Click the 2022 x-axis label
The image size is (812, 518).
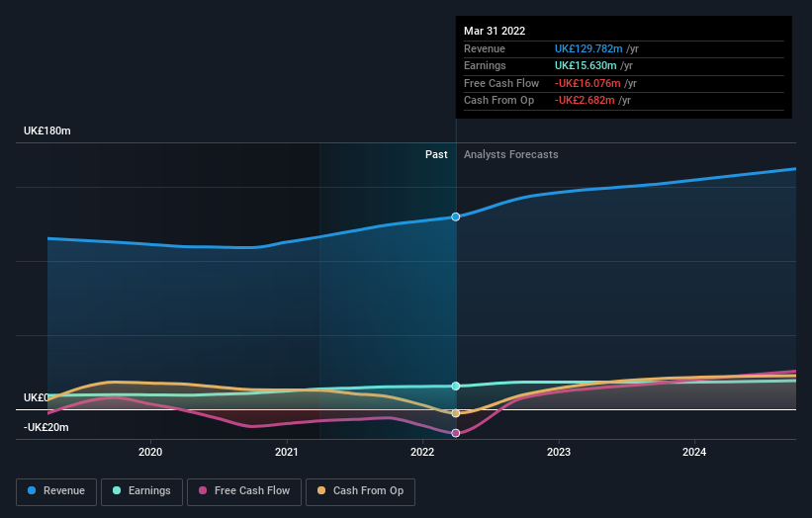click(422, 453)
